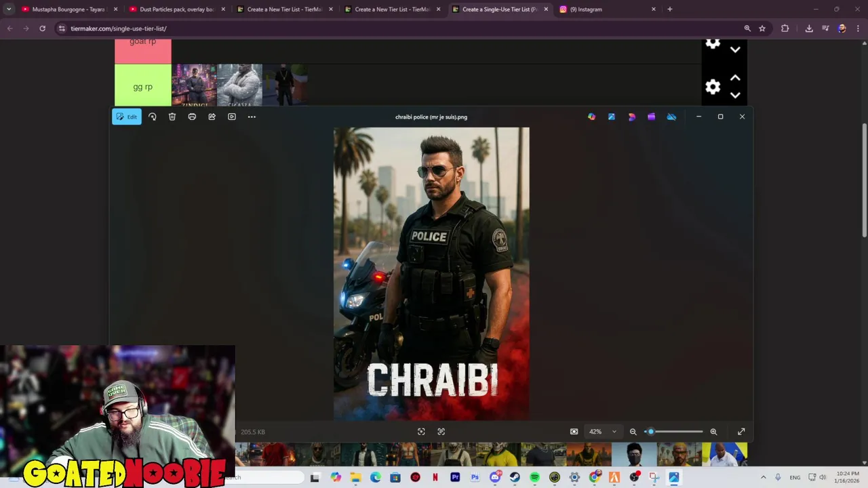Move gg rp tier down with chevron

coord(735,96)
